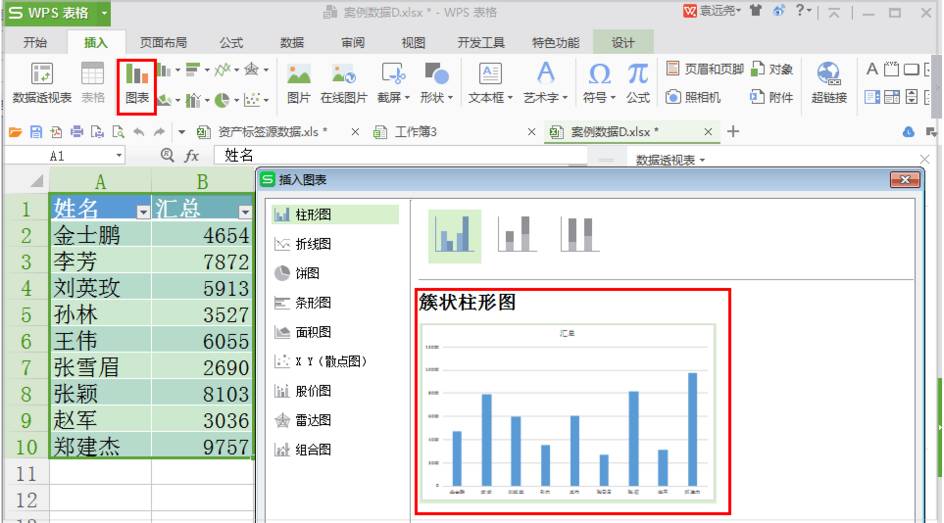The height and width of the screenshot is (523, 944).
Task: Click the undo arrow
Action: [139, 132]
